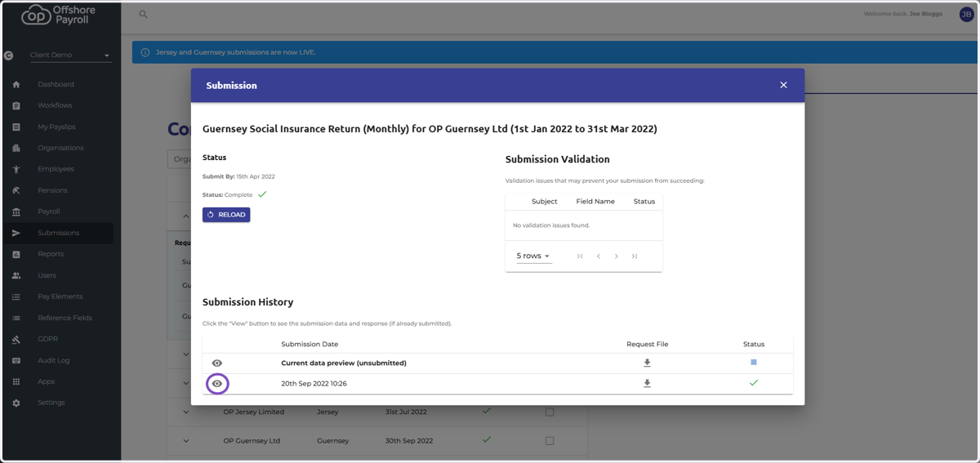
Task: Download request file for current data preview
Action: 647,363
